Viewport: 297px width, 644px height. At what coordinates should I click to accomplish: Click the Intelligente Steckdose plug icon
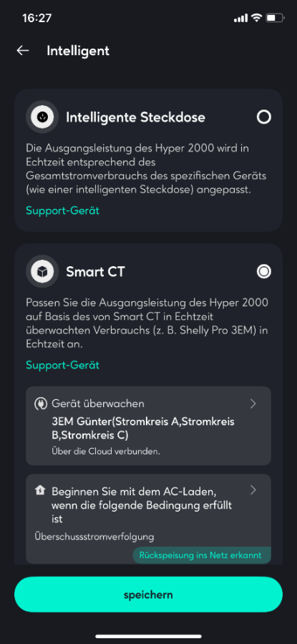click(42, 117)
